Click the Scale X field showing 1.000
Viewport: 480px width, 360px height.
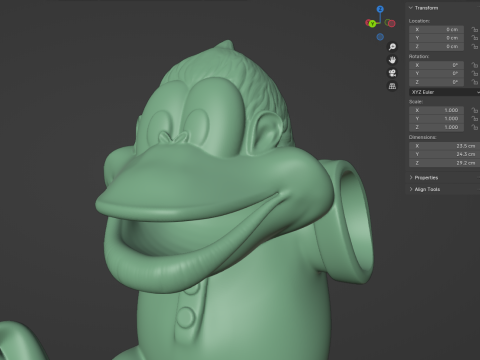pos(436,110)
